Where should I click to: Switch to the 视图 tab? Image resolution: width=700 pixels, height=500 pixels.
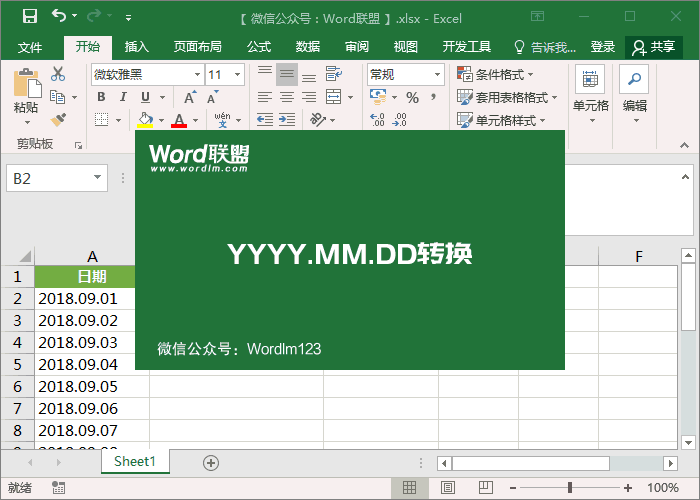[405, 47]
